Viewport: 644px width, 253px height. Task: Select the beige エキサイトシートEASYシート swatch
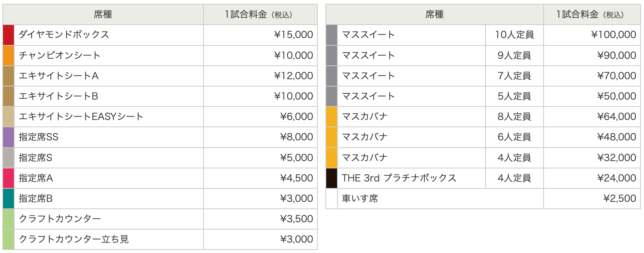8,117
